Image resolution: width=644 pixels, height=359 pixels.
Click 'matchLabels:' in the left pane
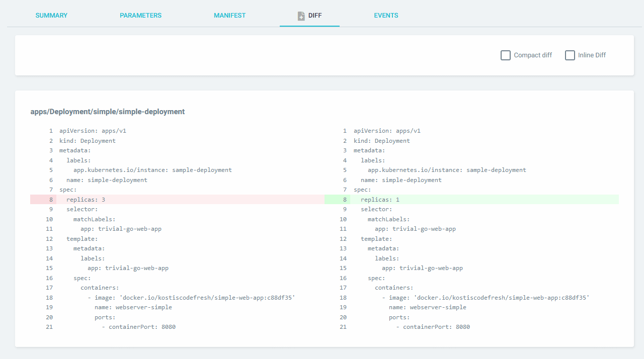pyautogui.click(x=95, y=219)
